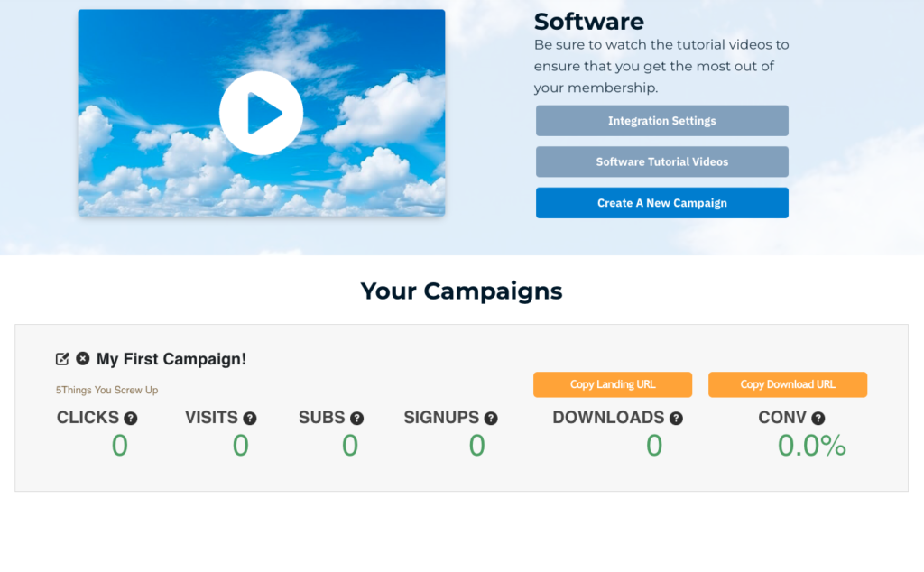Go to Software Tutorial Videos
The height and width of the screenshot is (572, 924).
661,162
